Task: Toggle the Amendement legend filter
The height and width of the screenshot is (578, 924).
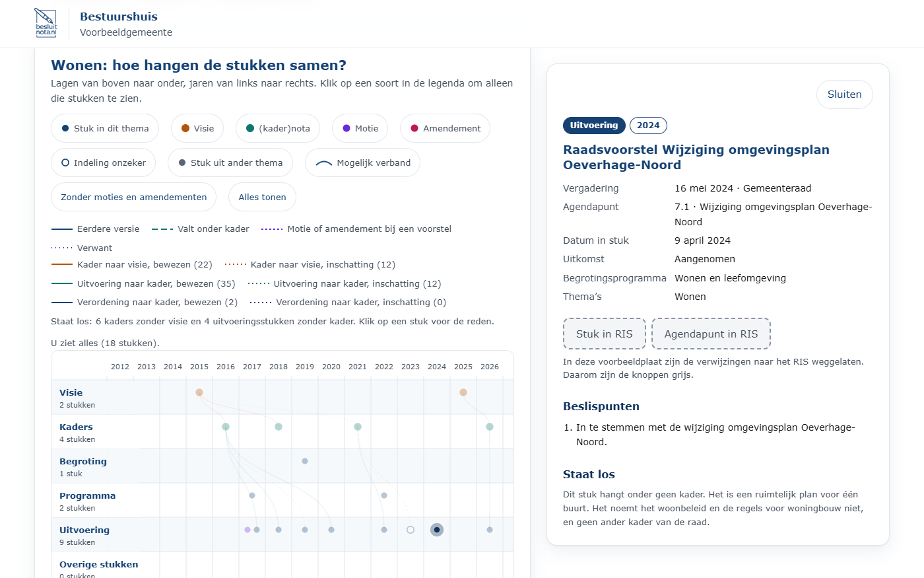Action: click(x=445, y=128)
